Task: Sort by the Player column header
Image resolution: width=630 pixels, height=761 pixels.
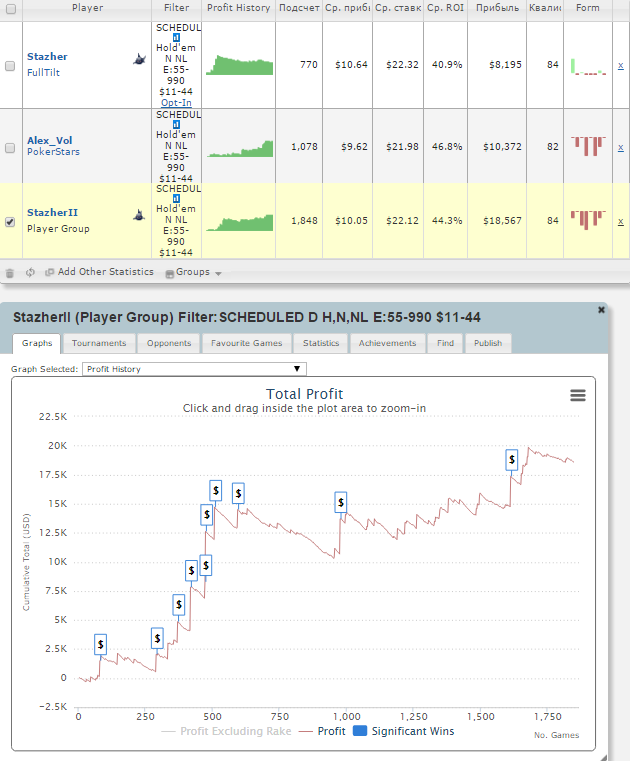Action: point(87,8)
